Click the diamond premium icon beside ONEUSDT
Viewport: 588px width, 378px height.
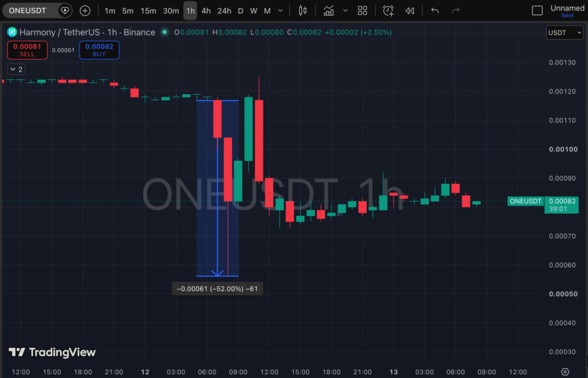tap(65, 10)
